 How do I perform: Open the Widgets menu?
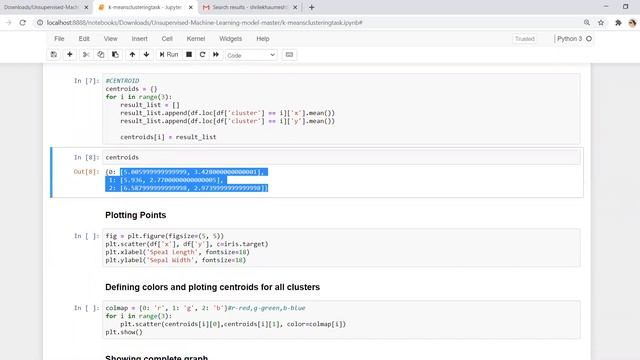pyautogui.click(x=231, y=39)
